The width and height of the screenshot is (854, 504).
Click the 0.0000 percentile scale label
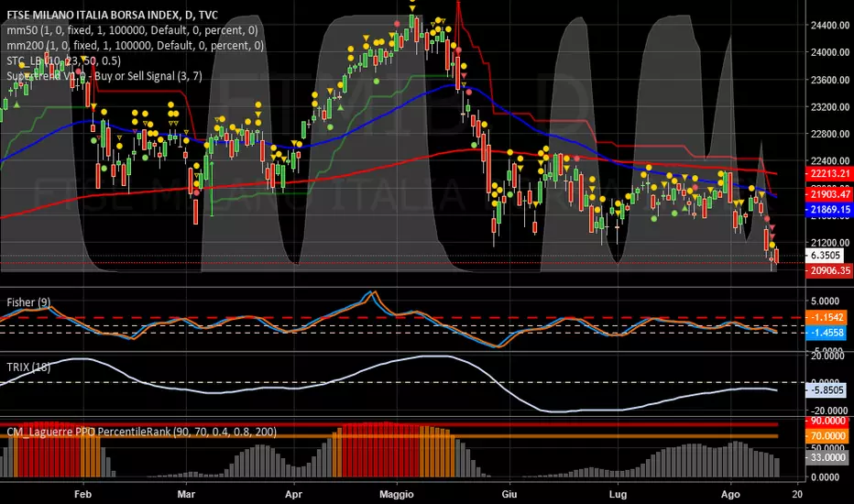click(826, 477)
